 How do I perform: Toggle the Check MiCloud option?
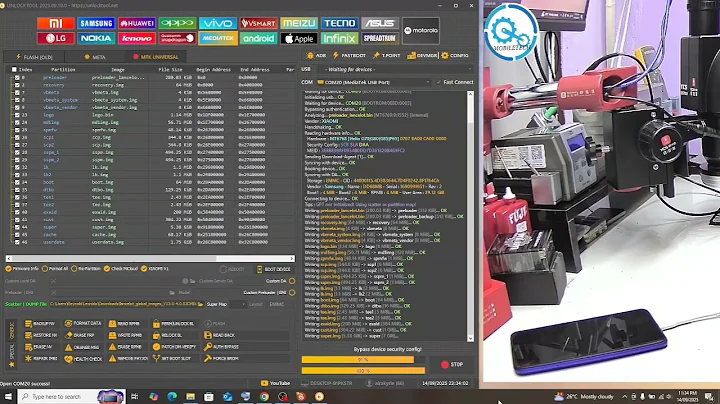pyautogui.click(x=121, y=269)
